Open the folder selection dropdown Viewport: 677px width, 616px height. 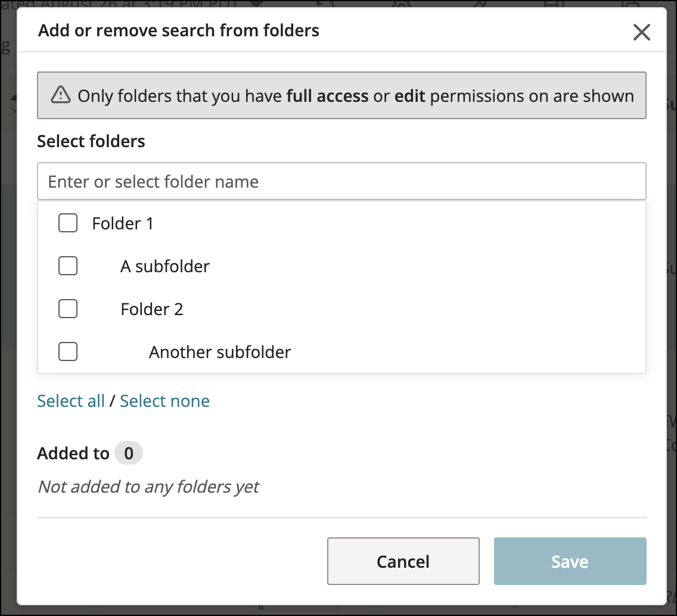click(x=341, y=181)
